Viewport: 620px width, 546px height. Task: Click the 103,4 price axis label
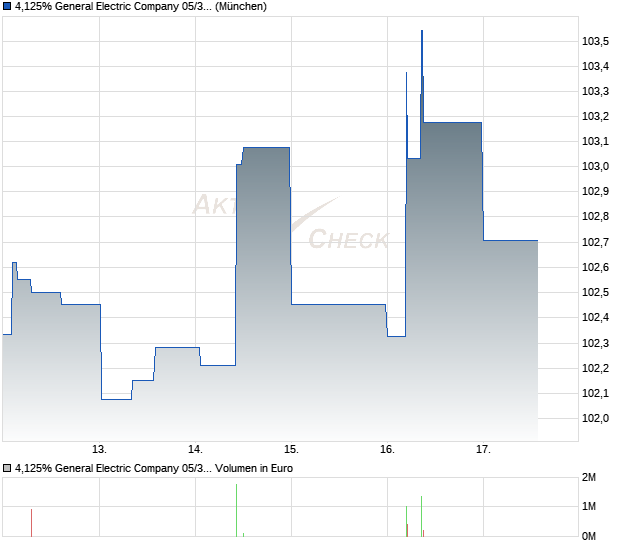pos(595,66)
